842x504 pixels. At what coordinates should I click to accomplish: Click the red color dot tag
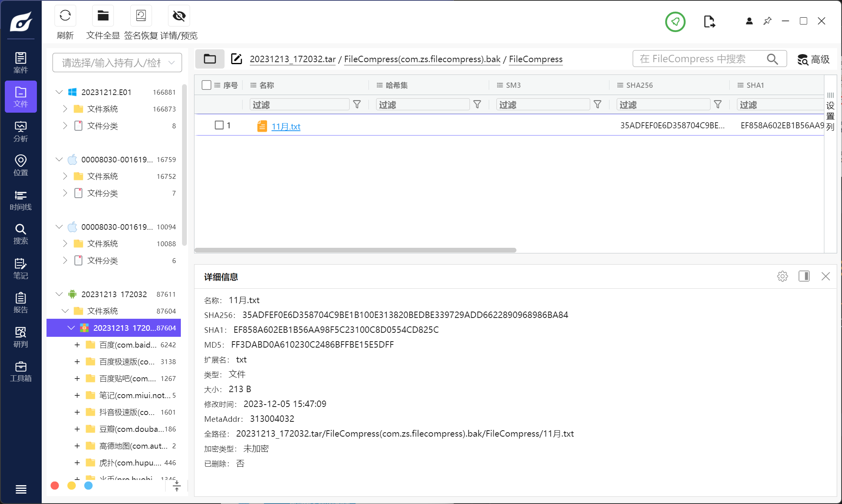[55, 486]
